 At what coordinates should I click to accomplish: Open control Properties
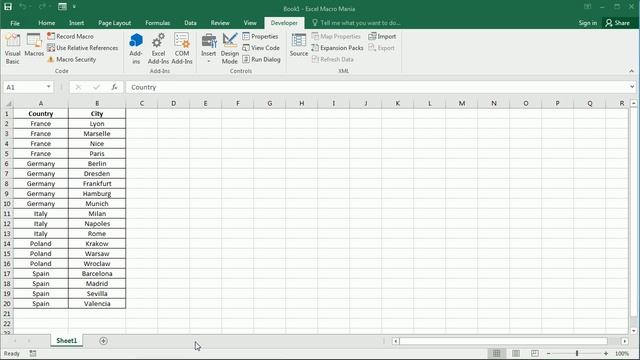pyautogui.click(x=260, y=36)
